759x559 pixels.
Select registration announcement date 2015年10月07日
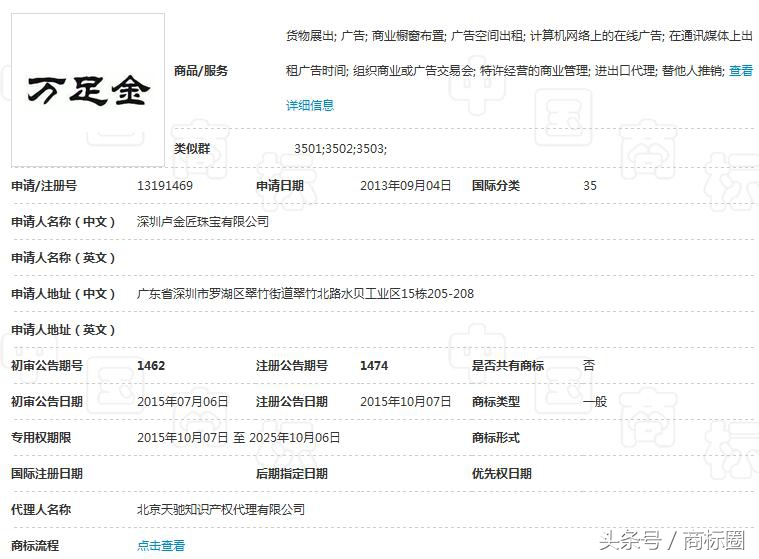click(x=406, y=401)
